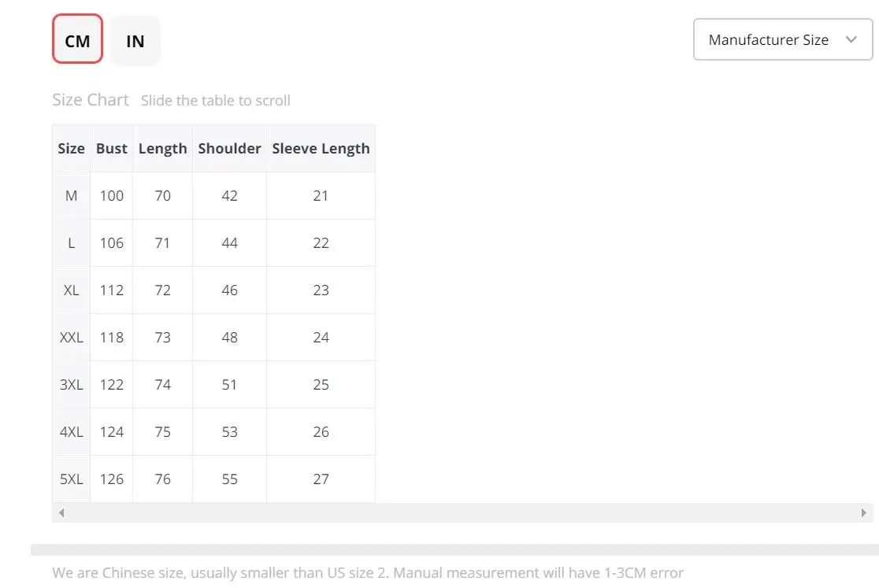Switch size units to IN

pos(135,41)
